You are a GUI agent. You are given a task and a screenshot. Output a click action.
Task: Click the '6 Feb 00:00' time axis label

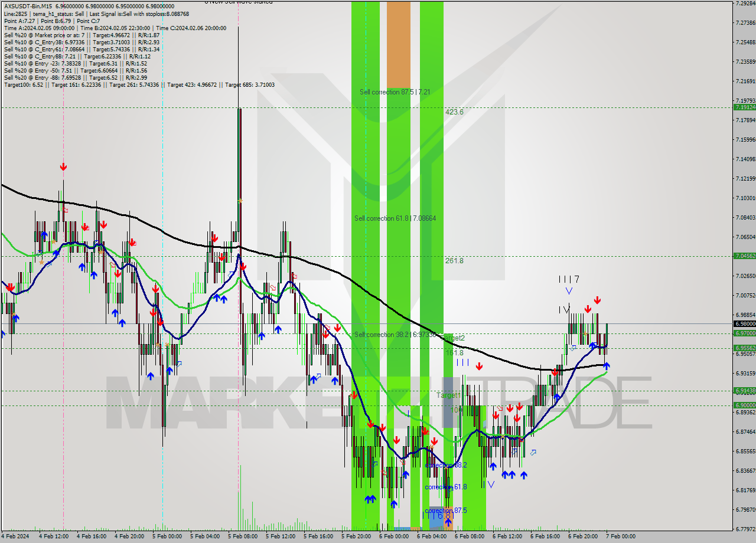[x=394, y=537]
